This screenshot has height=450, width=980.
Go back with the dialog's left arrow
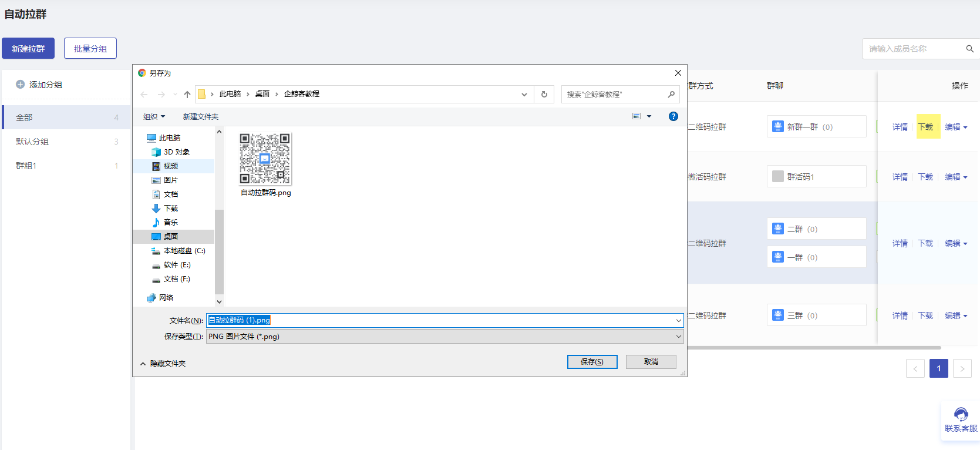(x=144, y=94)
